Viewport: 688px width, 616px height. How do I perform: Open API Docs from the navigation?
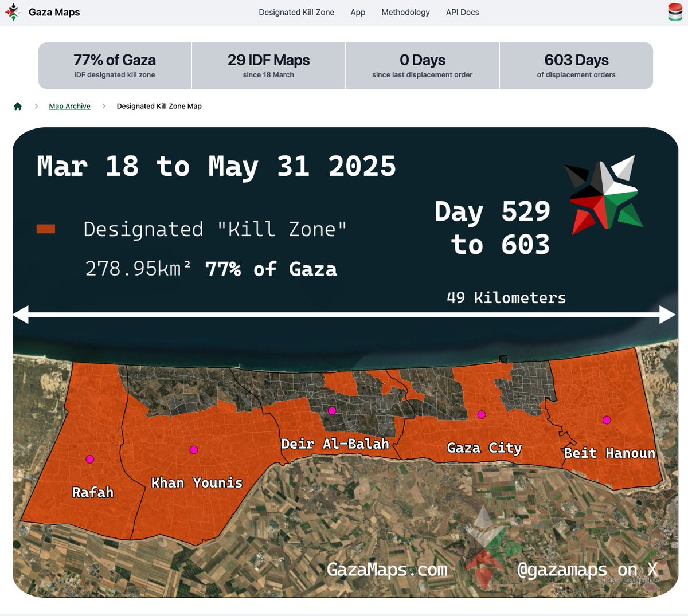tap(462, 12)
